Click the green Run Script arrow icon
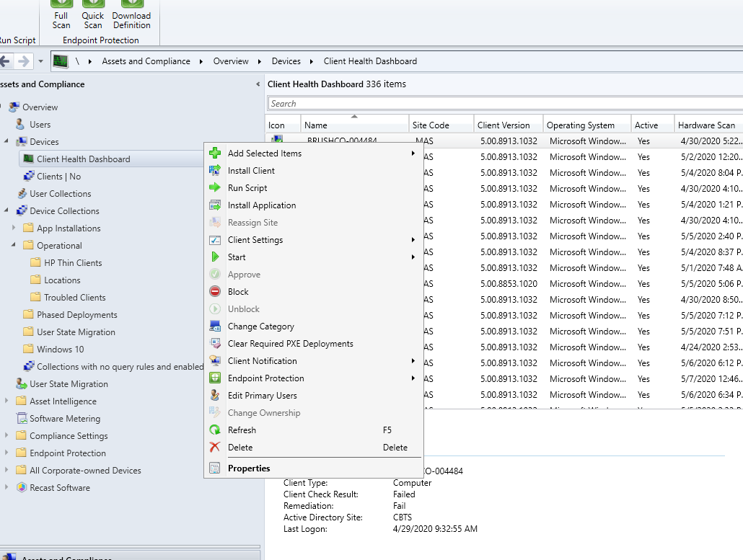This screenshot has height=560, width=743. [x=215, y=188]
